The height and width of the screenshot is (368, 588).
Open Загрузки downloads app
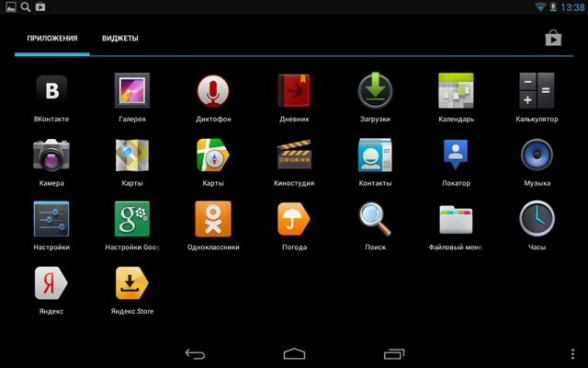(x=375, y=91)
